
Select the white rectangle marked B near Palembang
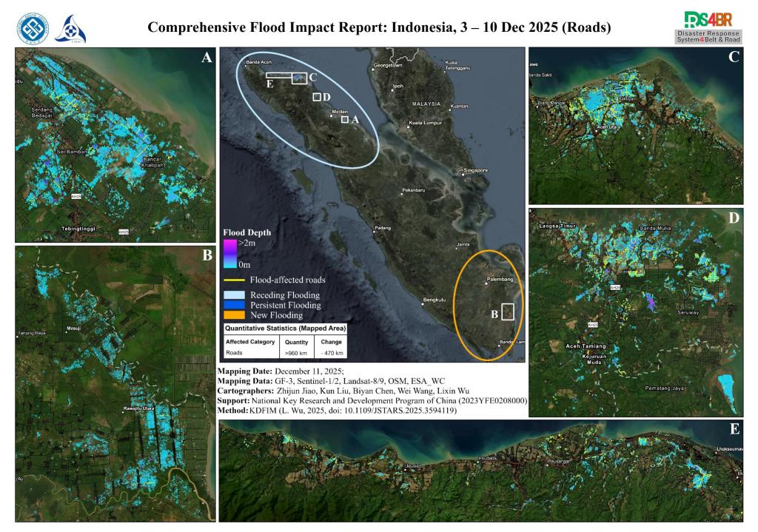click(x=507, y=311)
